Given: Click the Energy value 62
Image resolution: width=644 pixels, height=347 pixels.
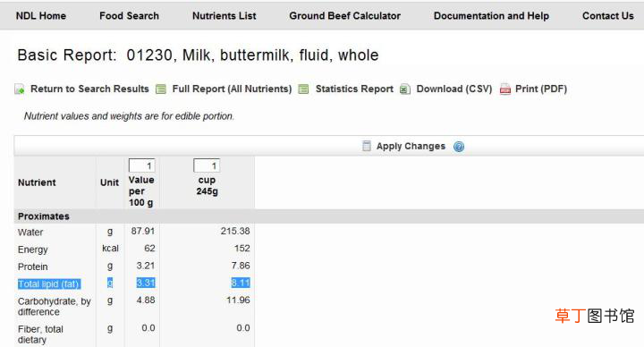Looking at the screenshot, I should click(x=149, y=249).
